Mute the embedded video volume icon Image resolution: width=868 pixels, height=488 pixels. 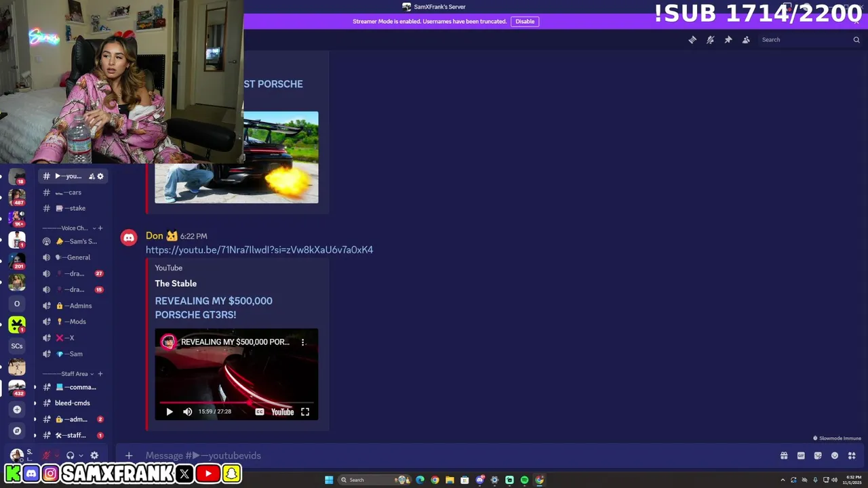188,411
